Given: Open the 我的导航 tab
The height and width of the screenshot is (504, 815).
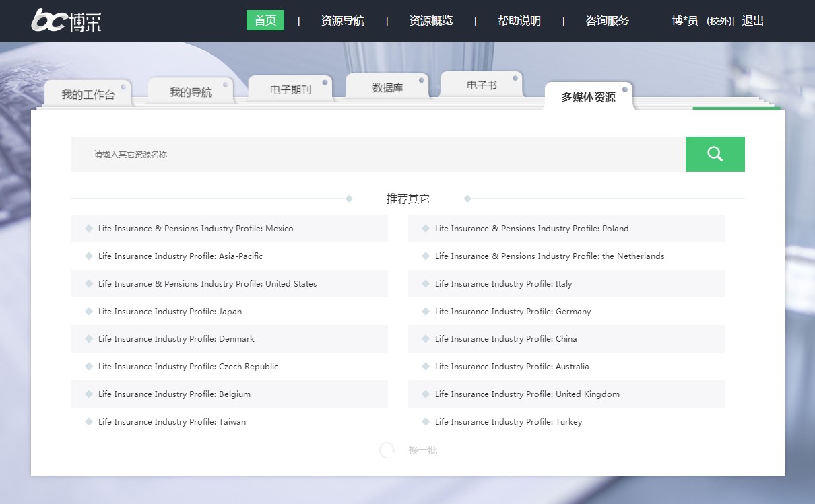Looking at the screenshot, I should tap(191, 92).
